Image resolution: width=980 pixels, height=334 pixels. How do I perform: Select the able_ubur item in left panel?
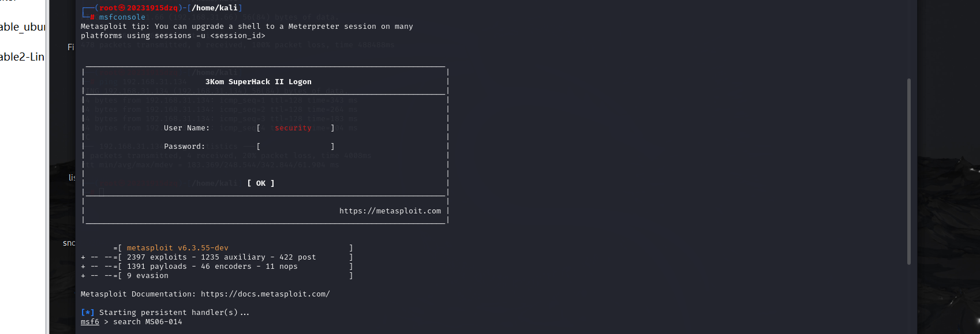pos(23,27)
